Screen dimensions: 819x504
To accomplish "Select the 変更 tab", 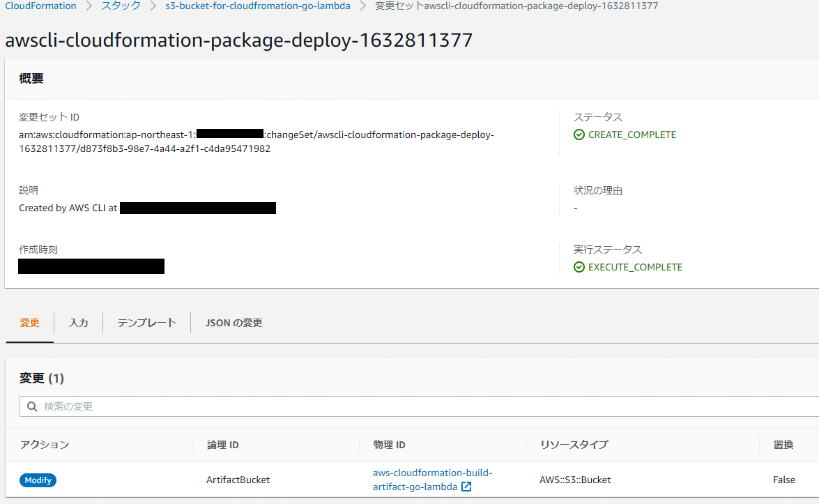I will pyautogui.click(x=29, y=322).
